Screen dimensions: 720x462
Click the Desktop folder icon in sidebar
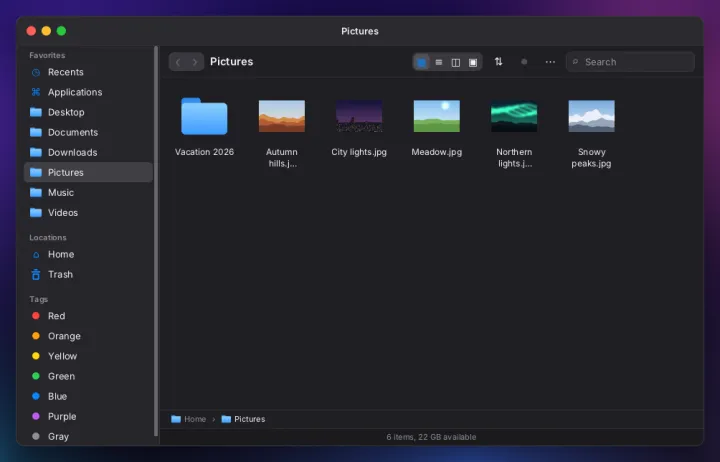(36, 113)
